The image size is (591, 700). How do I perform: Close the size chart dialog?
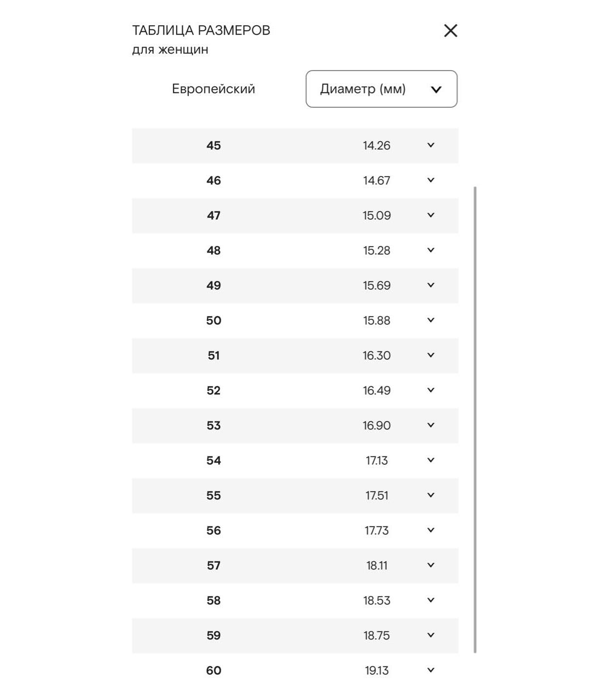450,31
